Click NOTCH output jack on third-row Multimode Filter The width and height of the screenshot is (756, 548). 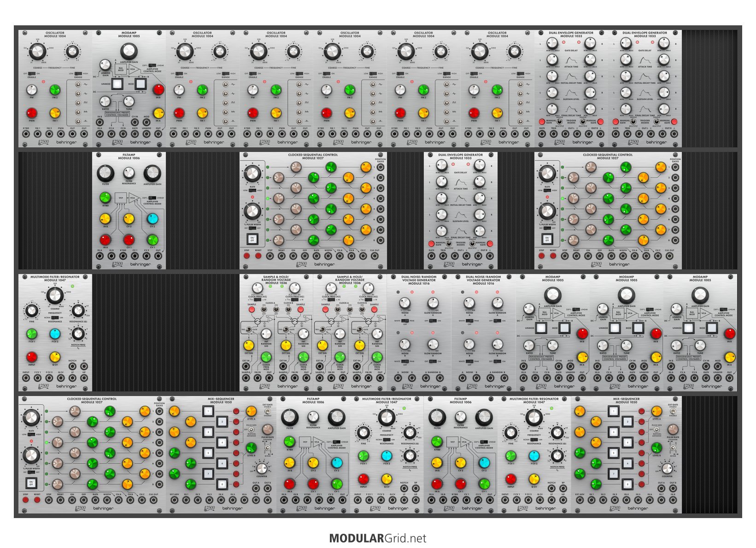tap(72, 367)
